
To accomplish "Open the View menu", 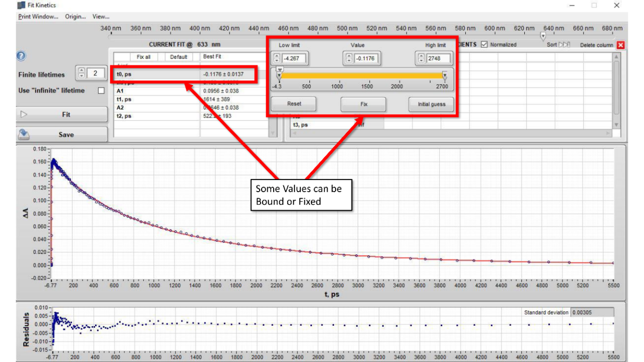I will coord(101,17).
